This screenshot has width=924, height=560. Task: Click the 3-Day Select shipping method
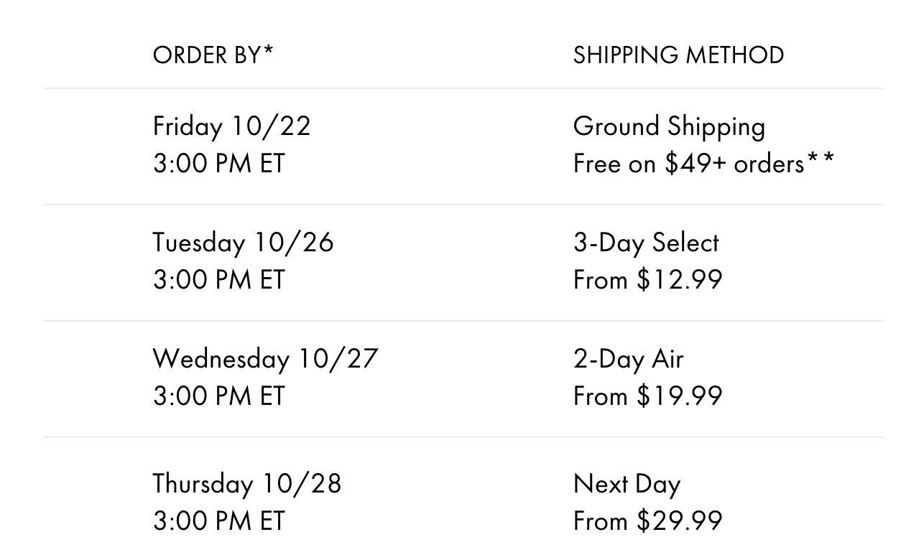646,243
